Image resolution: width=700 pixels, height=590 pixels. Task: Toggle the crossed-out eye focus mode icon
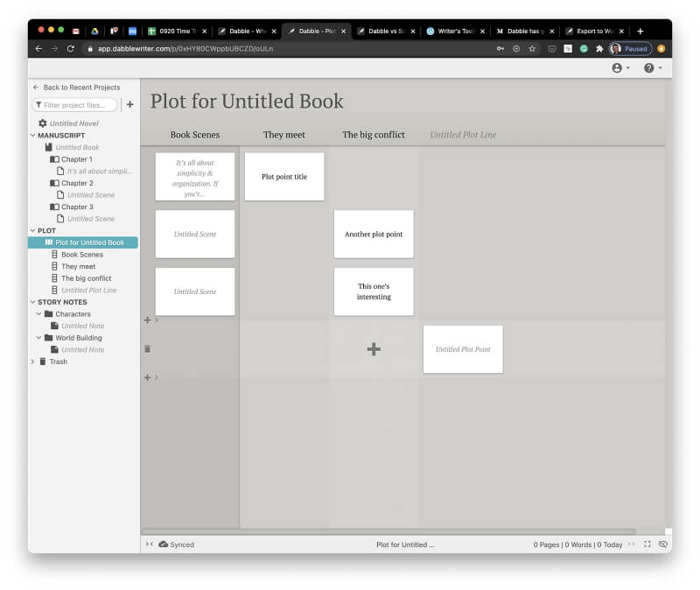663,544
